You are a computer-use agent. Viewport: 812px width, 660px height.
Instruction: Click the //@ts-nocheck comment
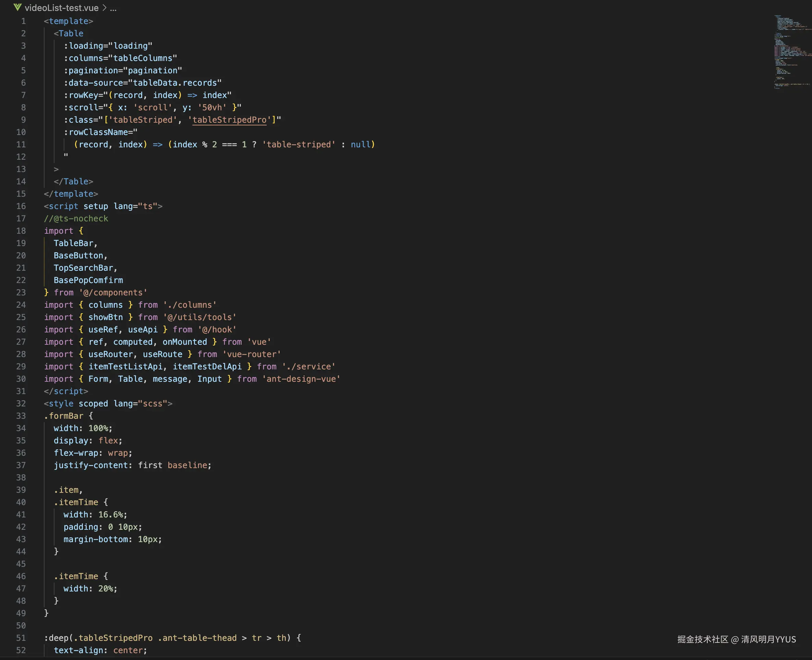pos(76,219)
